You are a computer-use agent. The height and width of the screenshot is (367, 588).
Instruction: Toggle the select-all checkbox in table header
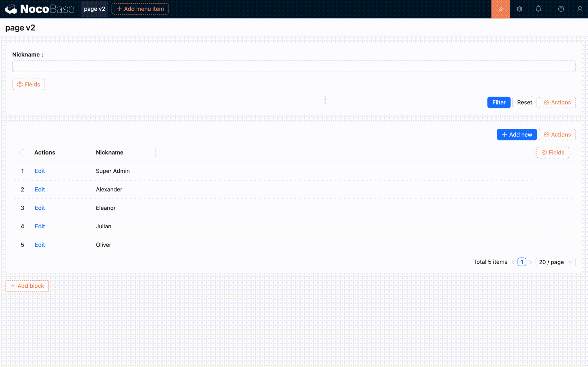point(22,153)
